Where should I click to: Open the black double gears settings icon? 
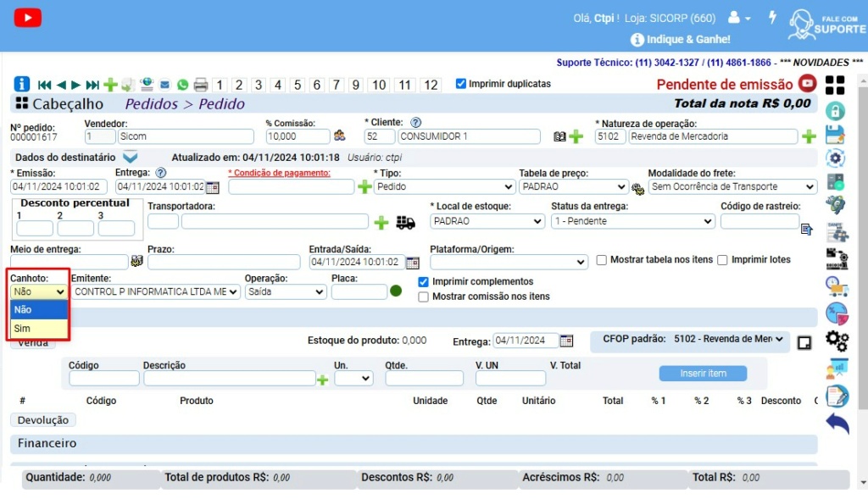click(837, 341)
